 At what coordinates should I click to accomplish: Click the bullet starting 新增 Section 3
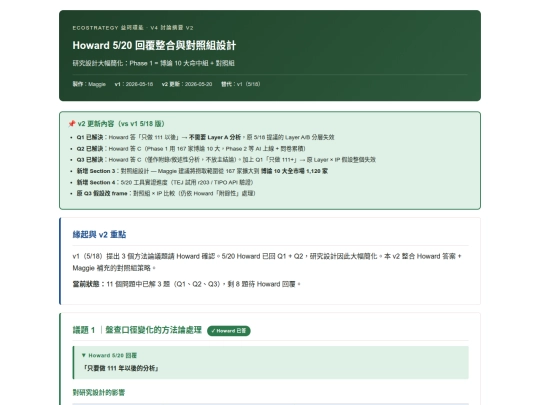[202, 171]
